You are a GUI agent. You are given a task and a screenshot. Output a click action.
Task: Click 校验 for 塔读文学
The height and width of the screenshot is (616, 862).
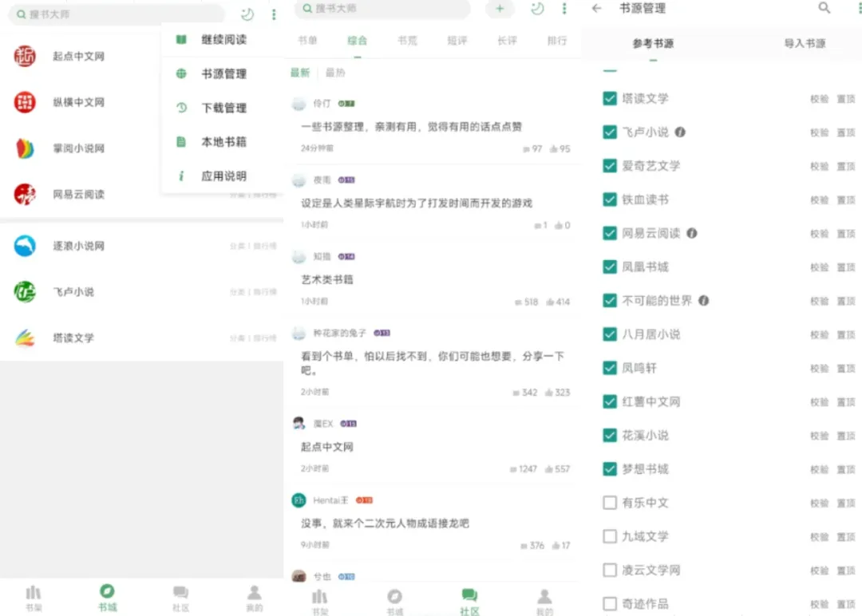[819, 99]
